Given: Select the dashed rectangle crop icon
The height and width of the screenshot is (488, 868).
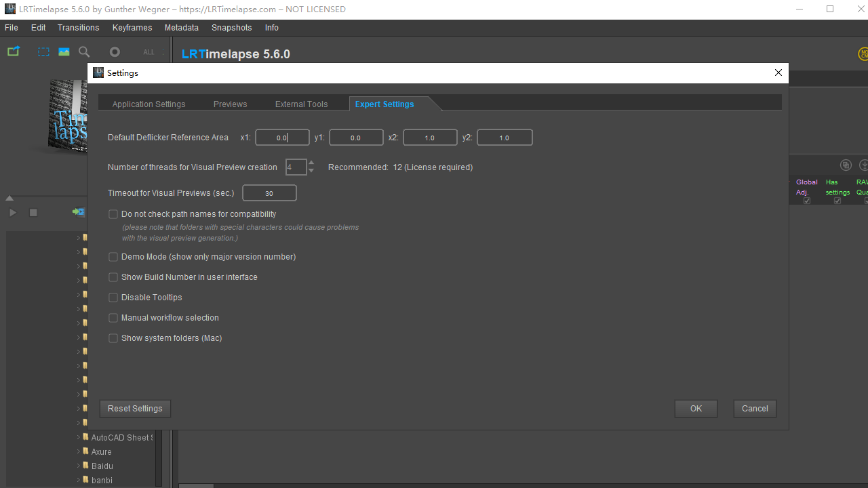Looking at the screenshot, I should pos(43,52).
